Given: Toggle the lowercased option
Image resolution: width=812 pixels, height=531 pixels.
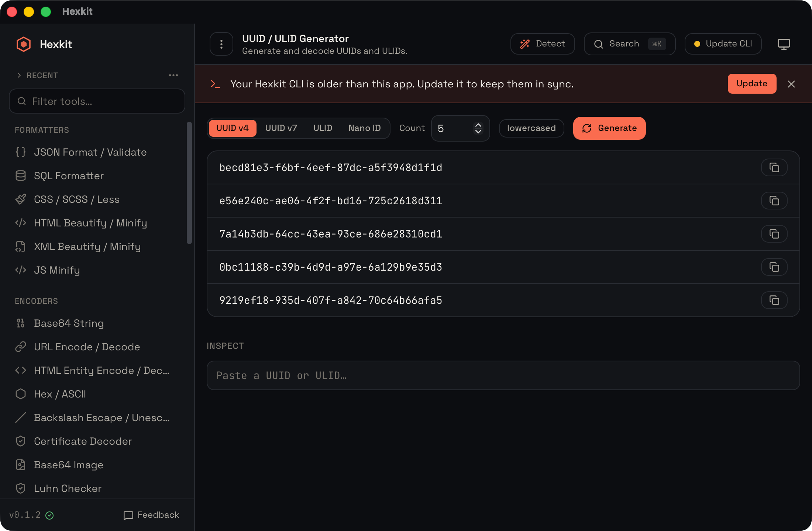Looking at the screenshot, I should [x=531, y=128].
